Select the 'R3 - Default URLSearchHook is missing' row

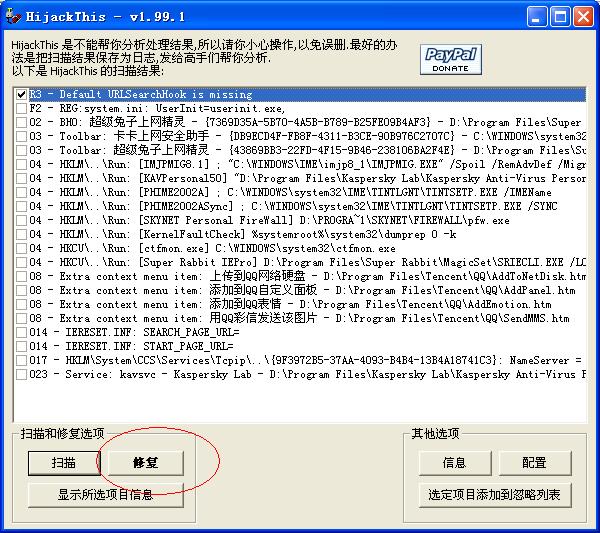pyautogui.click(x=307, y=95)
